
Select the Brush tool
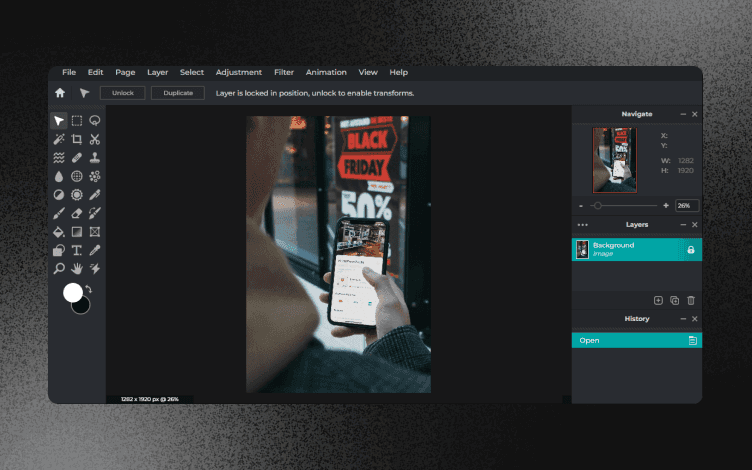tap(59, 213)
